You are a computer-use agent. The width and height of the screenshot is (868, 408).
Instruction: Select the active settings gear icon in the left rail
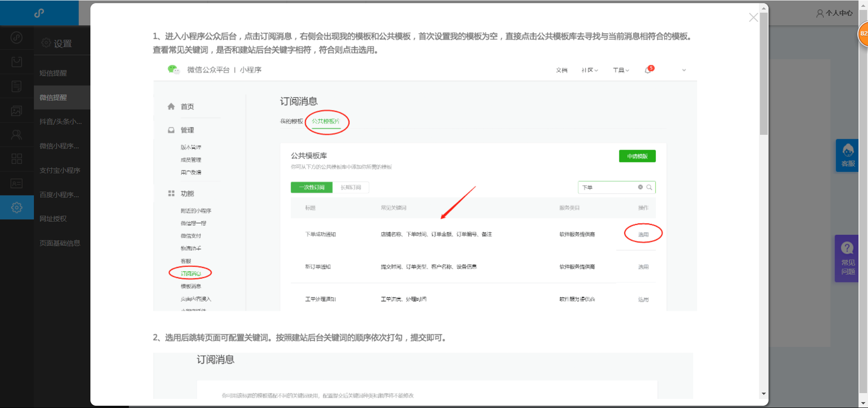17,208
